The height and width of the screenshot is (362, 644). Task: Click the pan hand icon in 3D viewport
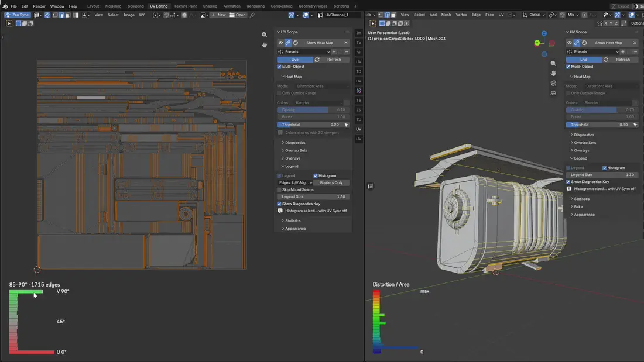pyautogui.click(x=553, y=73)
